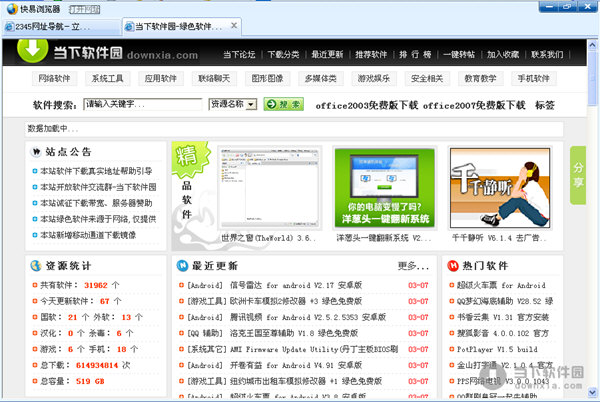Click 一键转帖 in navigation bar
Image resolution: width=600 pixels, height=402 pixels.
[459, 54]
